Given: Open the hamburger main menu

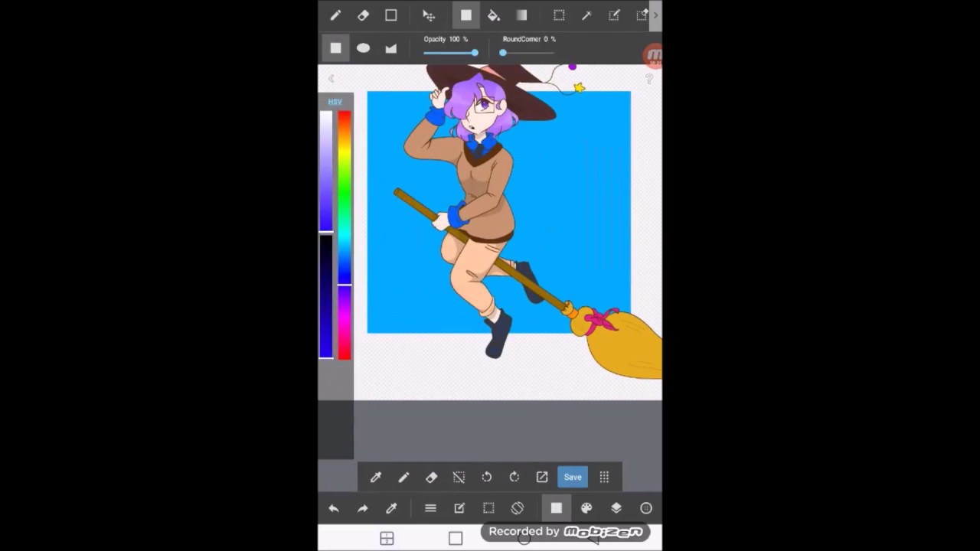Looking at the screenshot, I should tap(430, 508).
